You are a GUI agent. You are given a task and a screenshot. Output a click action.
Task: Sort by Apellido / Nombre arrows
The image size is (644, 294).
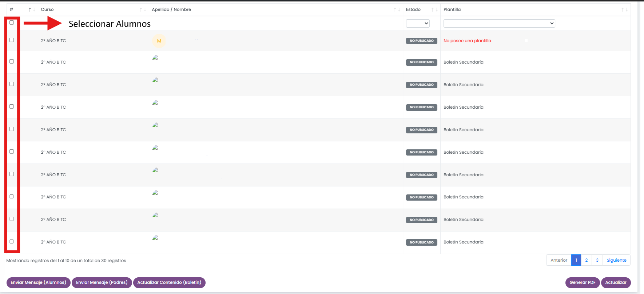coord(397,9)
